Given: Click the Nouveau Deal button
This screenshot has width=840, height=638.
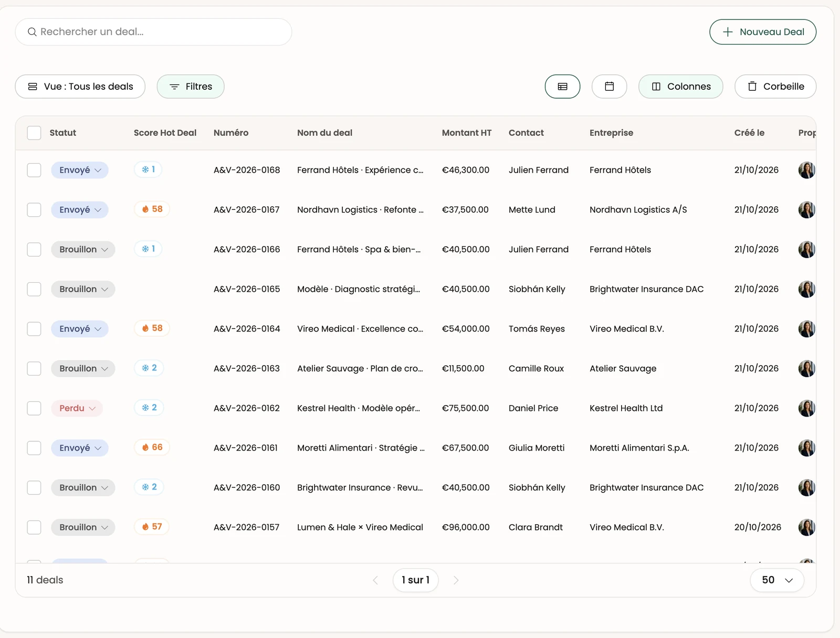Looking at the screenshot, I should click(763, 32).
